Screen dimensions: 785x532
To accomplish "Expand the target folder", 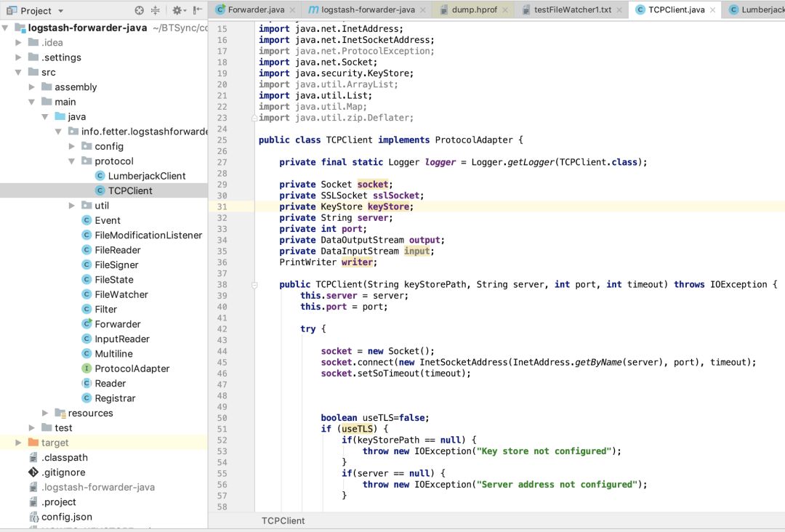I will [18, 443].
